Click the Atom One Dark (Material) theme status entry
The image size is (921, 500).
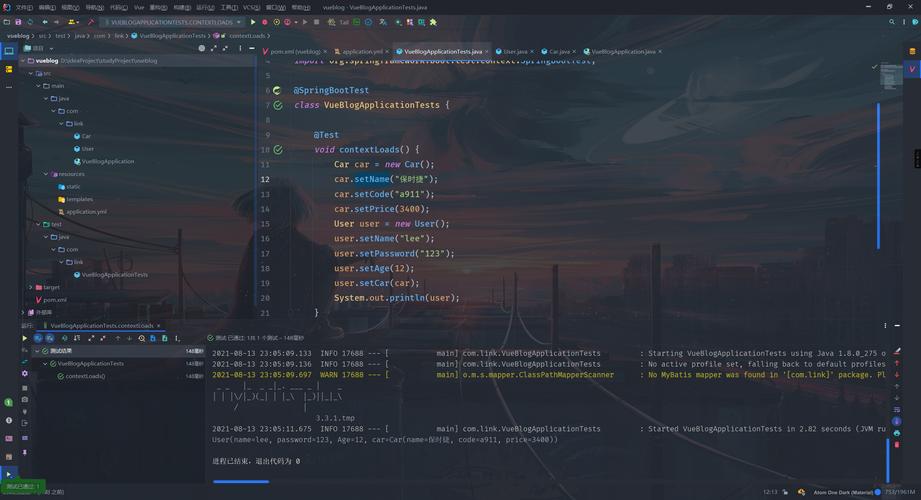[843, 492]
